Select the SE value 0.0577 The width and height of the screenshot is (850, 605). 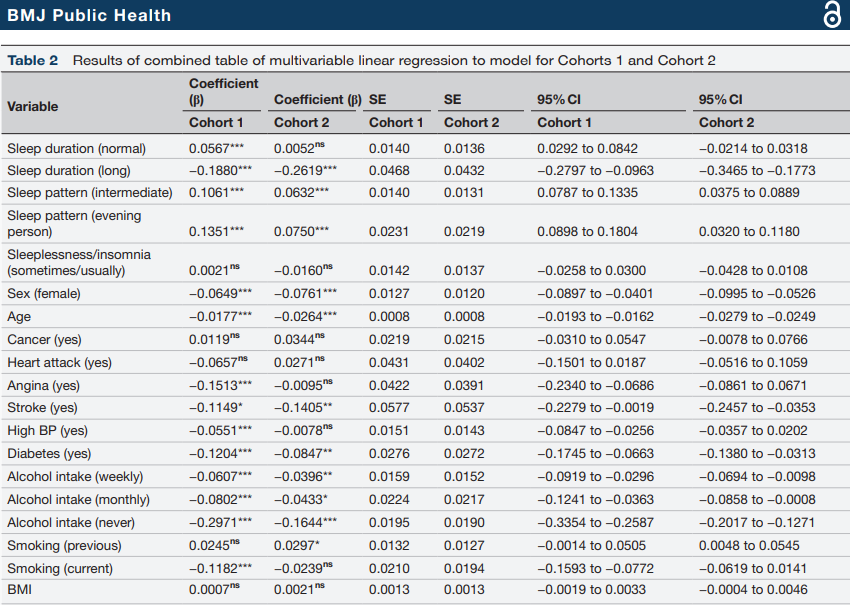389,408
